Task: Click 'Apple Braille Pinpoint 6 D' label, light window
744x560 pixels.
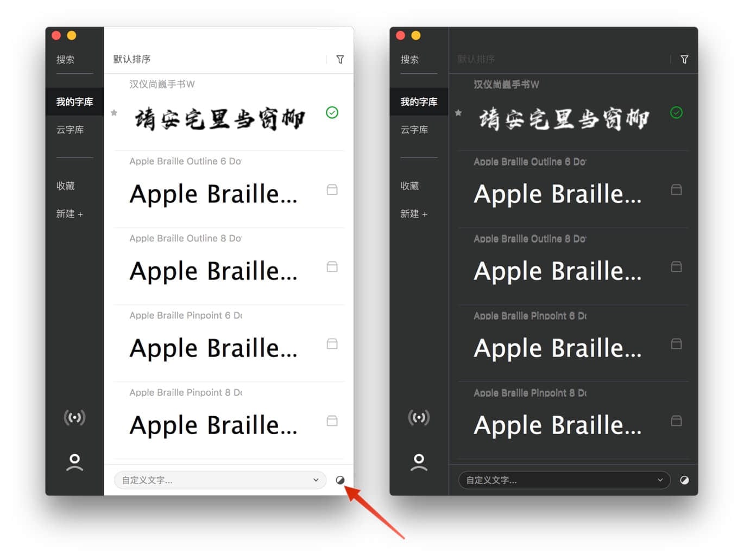Action: (186, 315)
